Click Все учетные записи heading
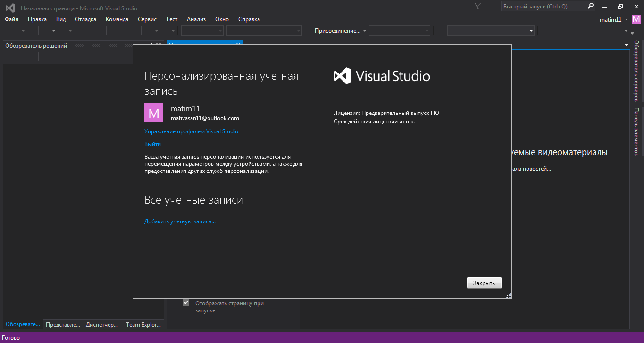Viewport: 644px width, 343px height. tap(193, 200)
